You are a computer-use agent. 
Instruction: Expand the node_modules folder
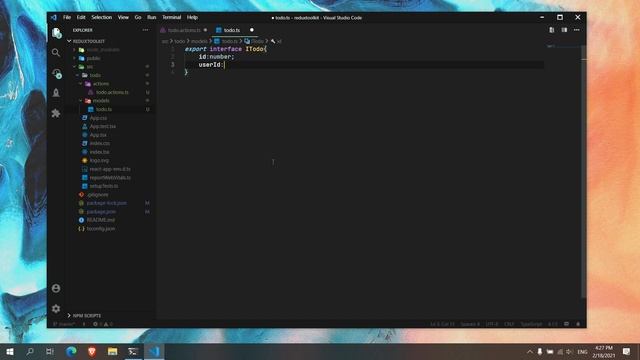pos(75,50)
